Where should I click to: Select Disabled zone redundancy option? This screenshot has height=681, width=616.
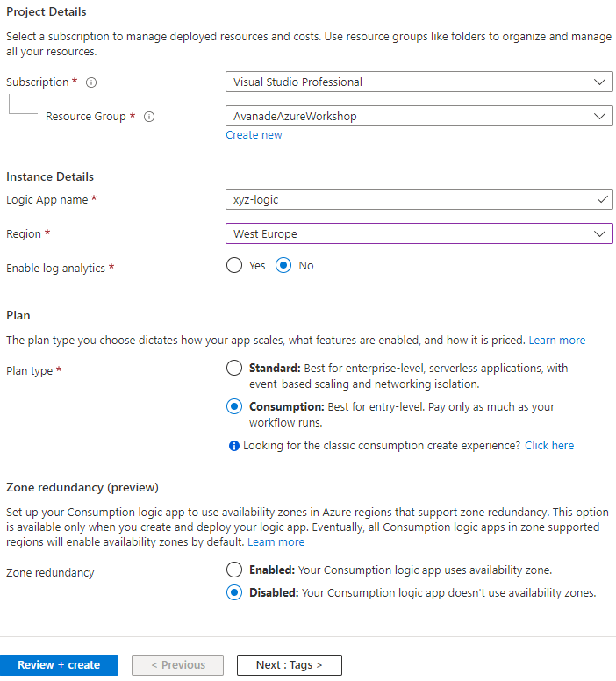(x=234, y=593)
